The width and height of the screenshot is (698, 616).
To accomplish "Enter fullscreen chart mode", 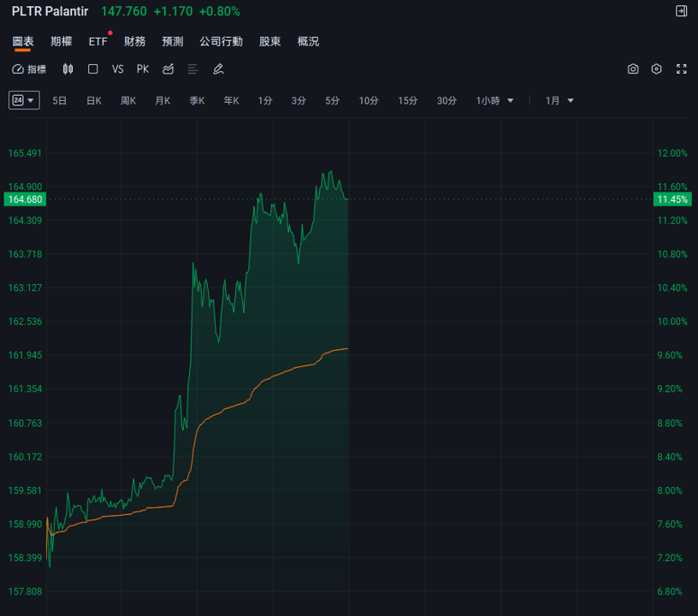I will (x=682, y=69).
